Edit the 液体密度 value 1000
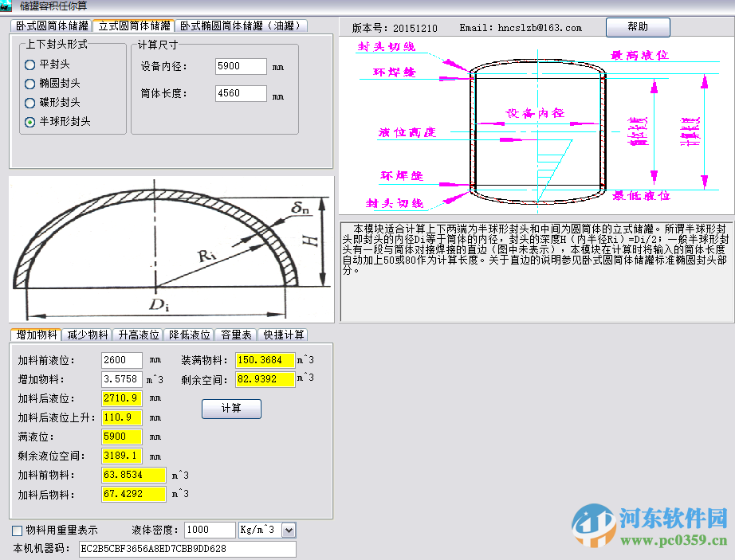735x560 pixels. [209, 529]
